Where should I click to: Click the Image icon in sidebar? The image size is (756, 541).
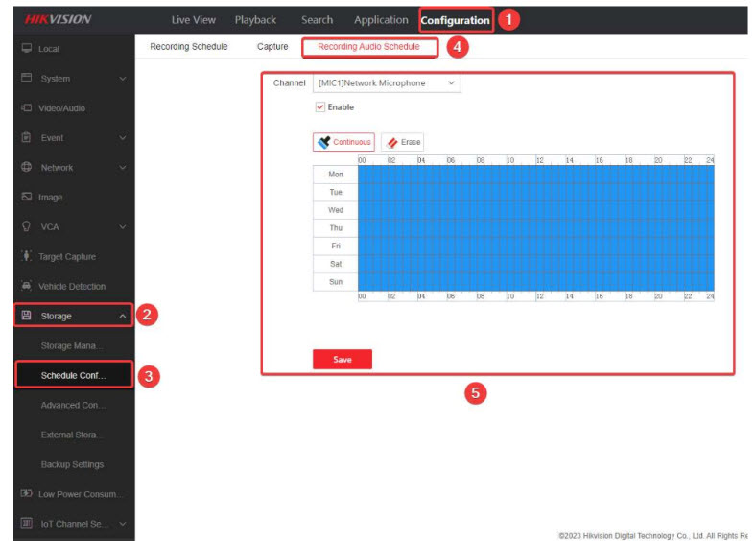[27, 198]
